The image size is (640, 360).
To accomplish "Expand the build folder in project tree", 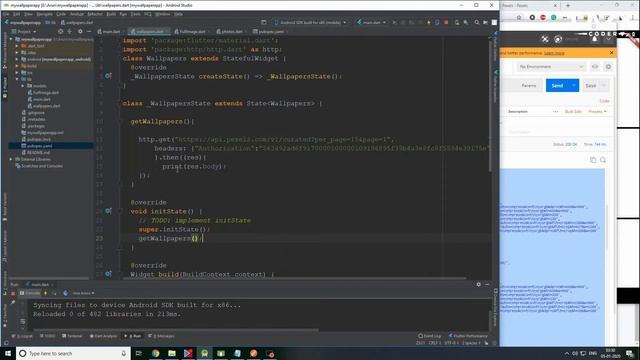I will point(17,66).
